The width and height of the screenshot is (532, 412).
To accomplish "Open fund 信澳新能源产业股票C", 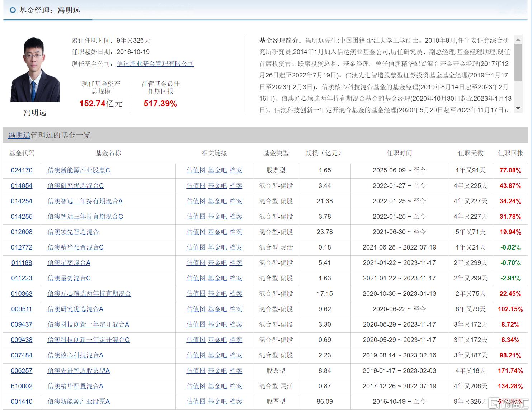I will (79, 170).
